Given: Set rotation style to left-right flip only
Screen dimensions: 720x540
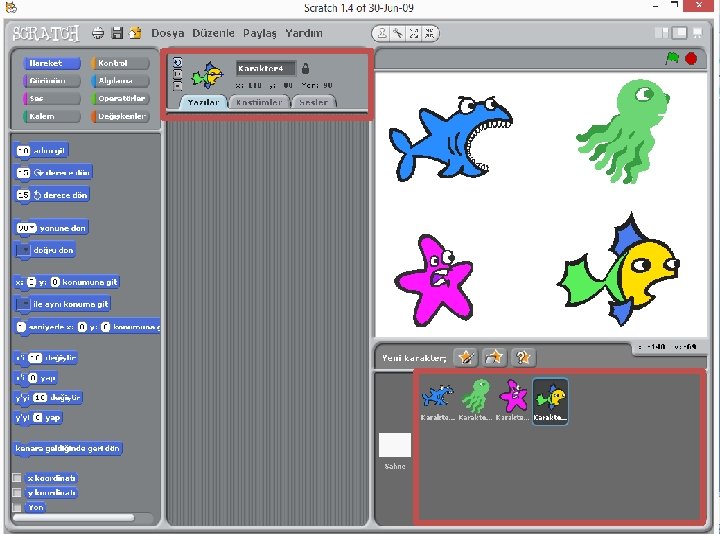Looking at the screenshot, I should pyautogui.click(x=177, y=73).
